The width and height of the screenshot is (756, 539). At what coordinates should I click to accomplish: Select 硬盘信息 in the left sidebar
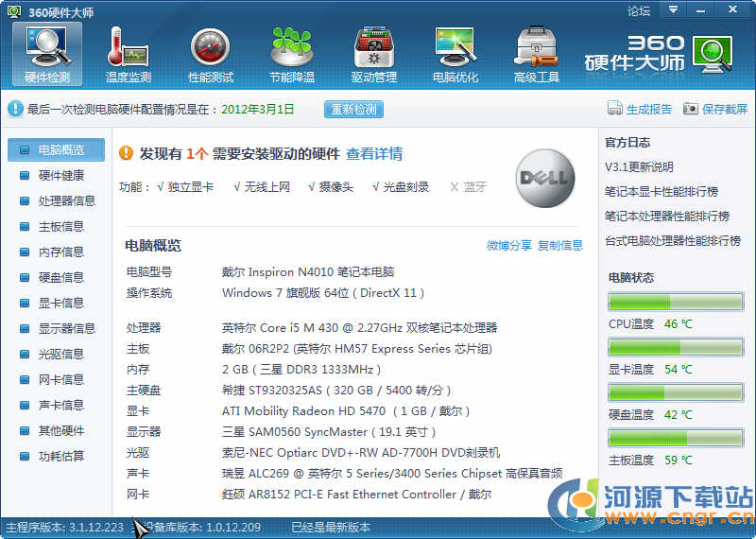pos(60,277)
